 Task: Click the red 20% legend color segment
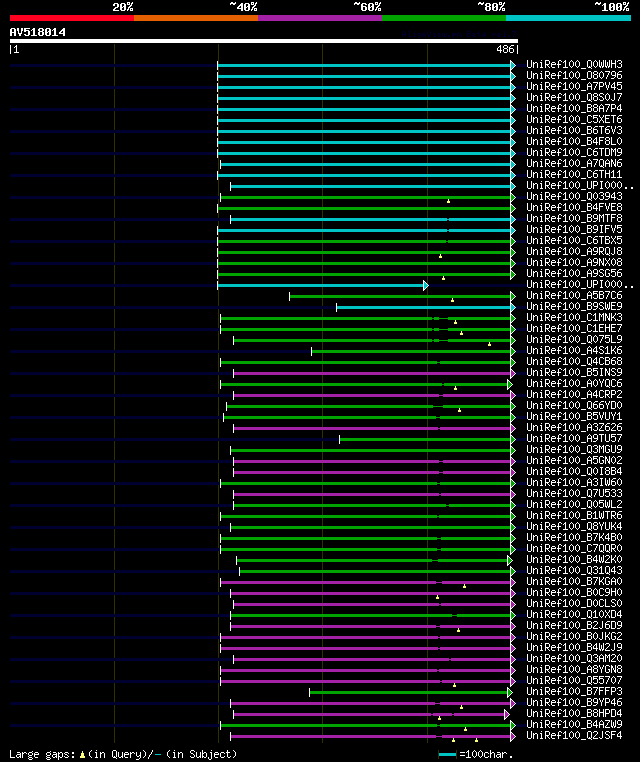click(x=72, y=18)
